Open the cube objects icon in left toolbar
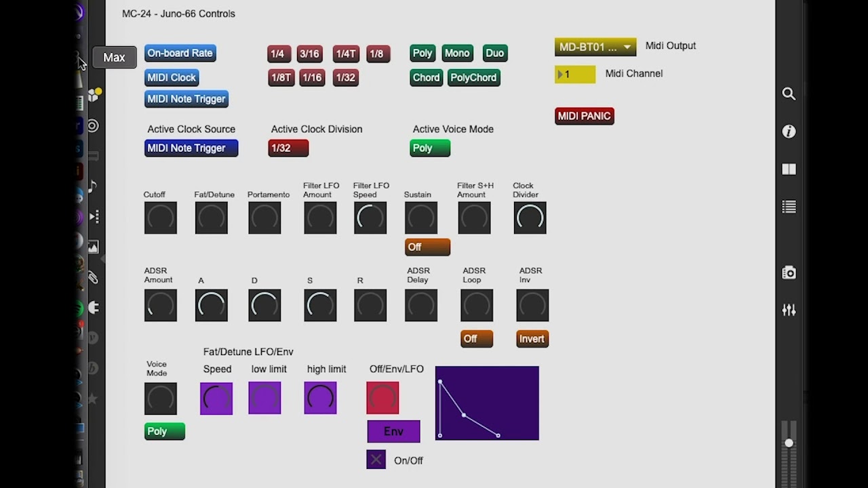 pyautogui.click(x=94, y=96)
